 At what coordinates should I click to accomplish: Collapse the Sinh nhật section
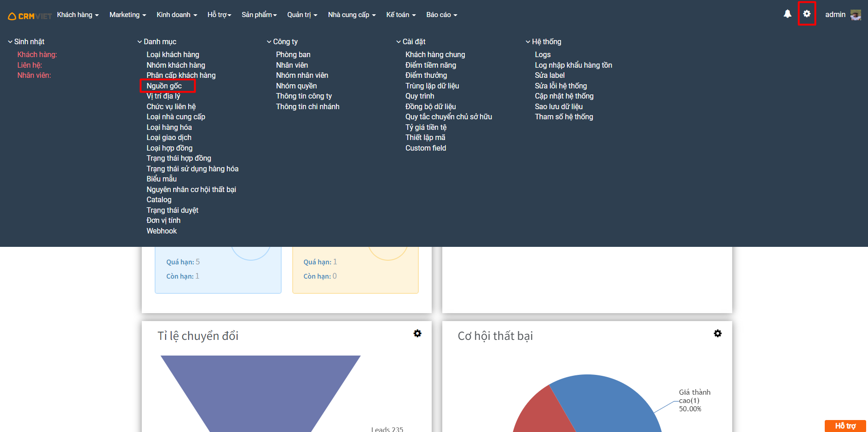(26, 42)
